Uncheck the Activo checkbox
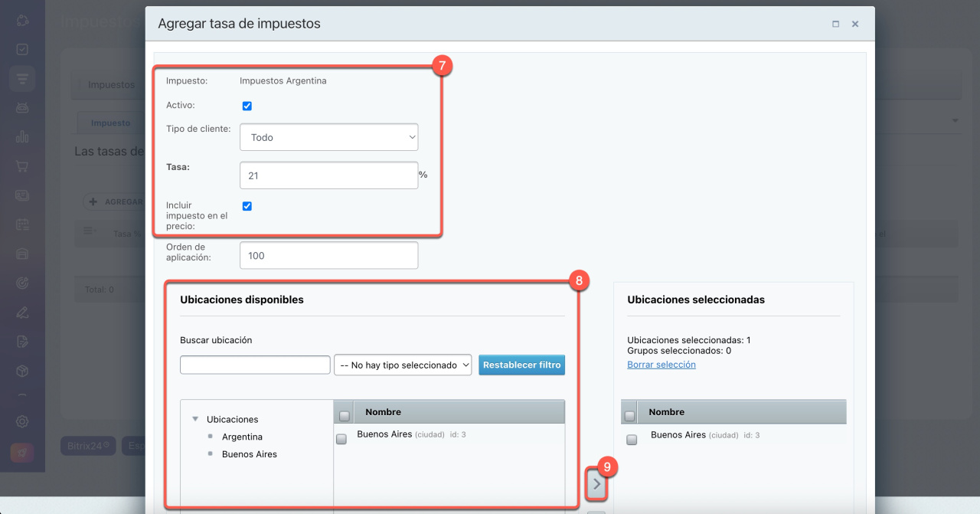The height and width of the screenshot is (514, 980). point(247,106)
